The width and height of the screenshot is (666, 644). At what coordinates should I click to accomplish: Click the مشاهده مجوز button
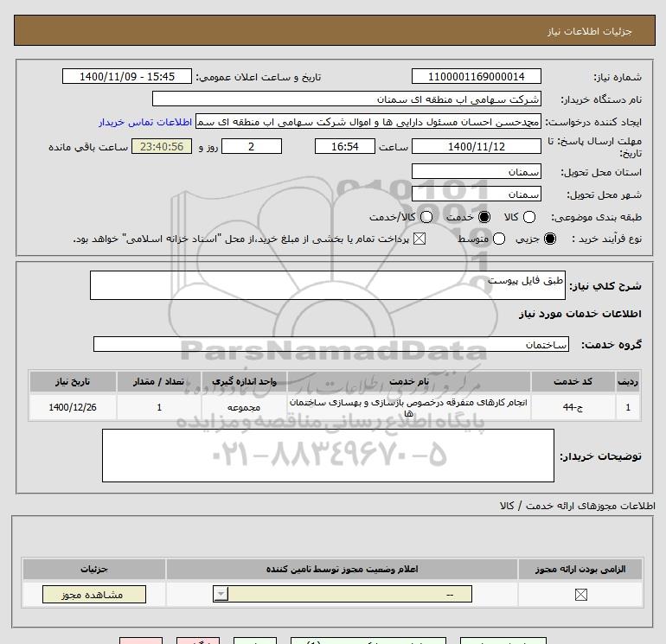pyautogui.click(x=94, y=595)
